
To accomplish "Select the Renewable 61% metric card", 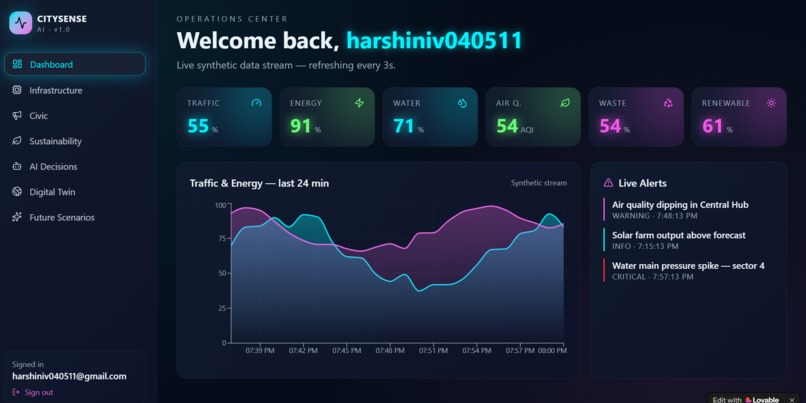I will coord(739,117).
